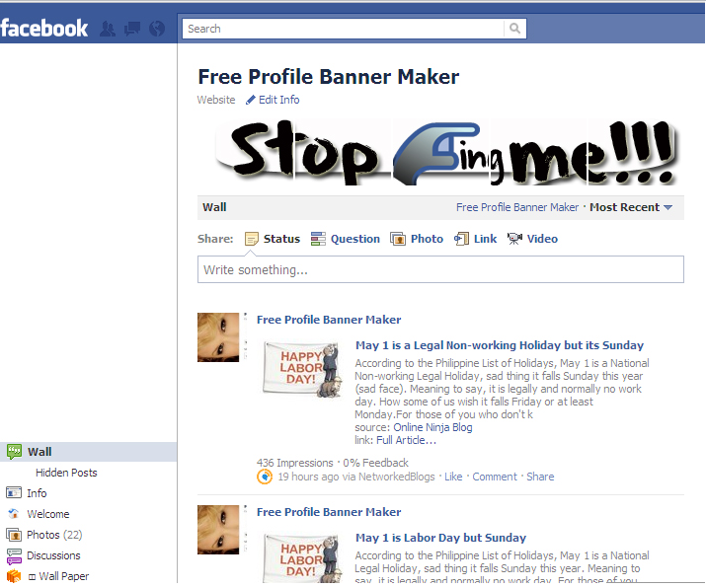Click the Wall sidebar icon
706x588 pixels.
14,451
